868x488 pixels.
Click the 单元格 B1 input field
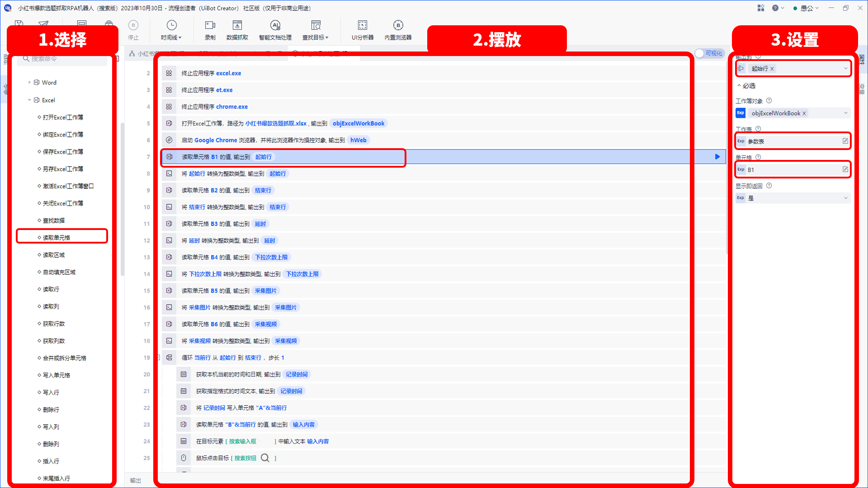(x=793, y=169)
